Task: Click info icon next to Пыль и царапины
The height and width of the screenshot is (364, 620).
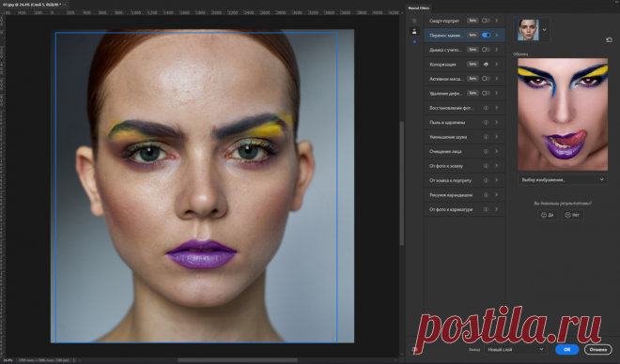Action: [x=486, y=122]
